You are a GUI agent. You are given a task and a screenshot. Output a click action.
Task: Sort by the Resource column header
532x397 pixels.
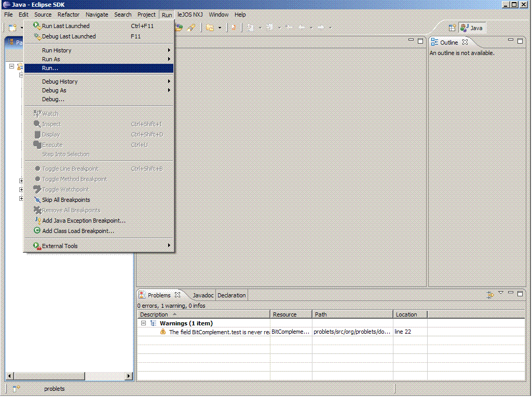point(291,314)
